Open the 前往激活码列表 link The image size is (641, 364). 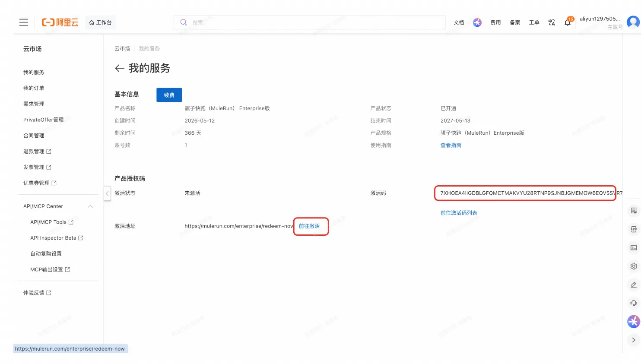(x=459, y=213)
